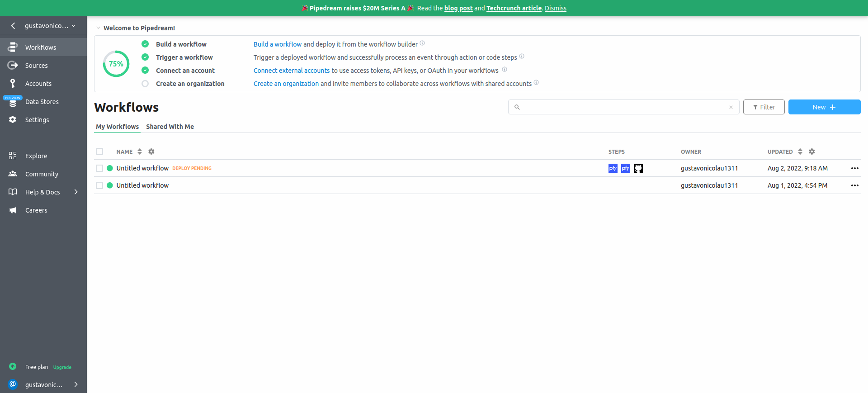Open the Techcrunch article link

pyautogui.click(x=514, y=8)
